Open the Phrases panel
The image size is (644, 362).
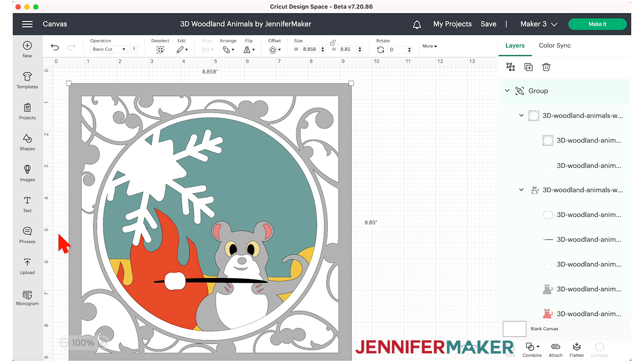pyautogui.click(x=27, y=235)
